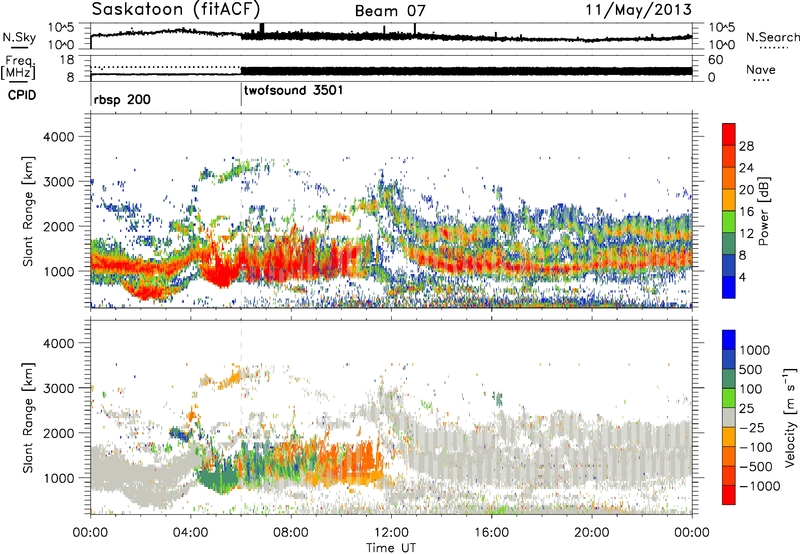Screen dimensions: 800x554
Task: Click the Nave axis value '60'
Action: [x=715, y=60]
